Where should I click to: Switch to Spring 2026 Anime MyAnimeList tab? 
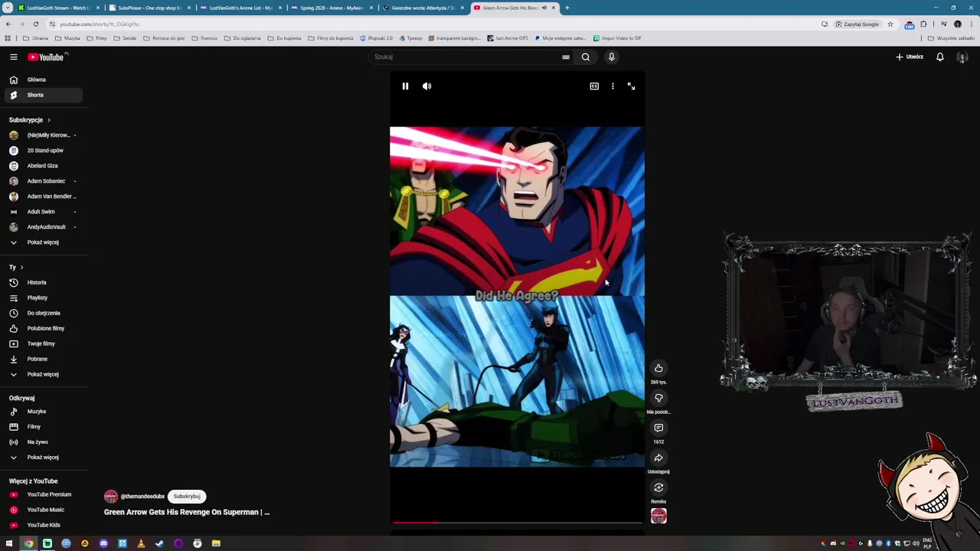[x=331, y=8]
